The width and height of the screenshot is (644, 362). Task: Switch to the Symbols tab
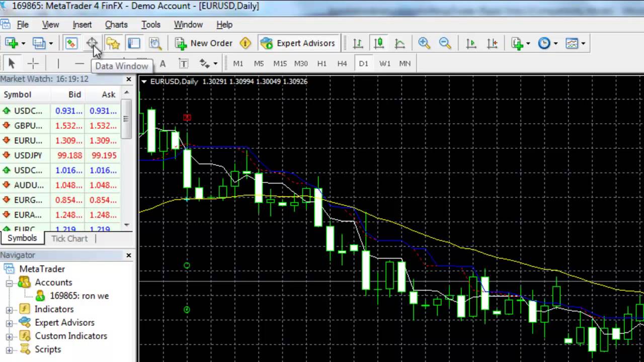pos(22,238)
